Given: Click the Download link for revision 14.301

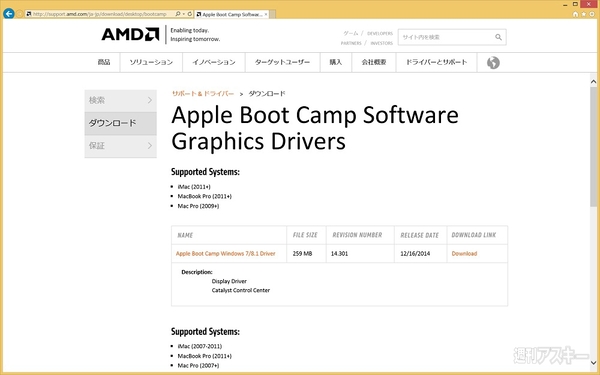Looking at the screenshot, I should [464, 253].
